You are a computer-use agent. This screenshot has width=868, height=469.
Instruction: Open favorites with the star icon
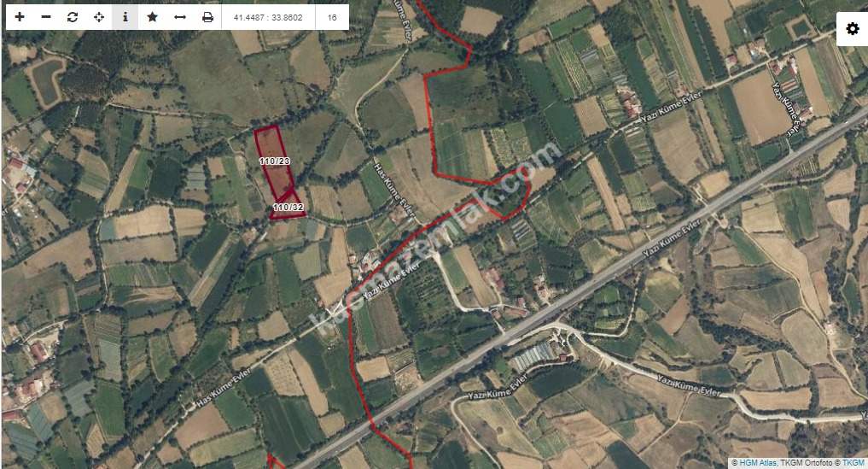pos(152,17)
